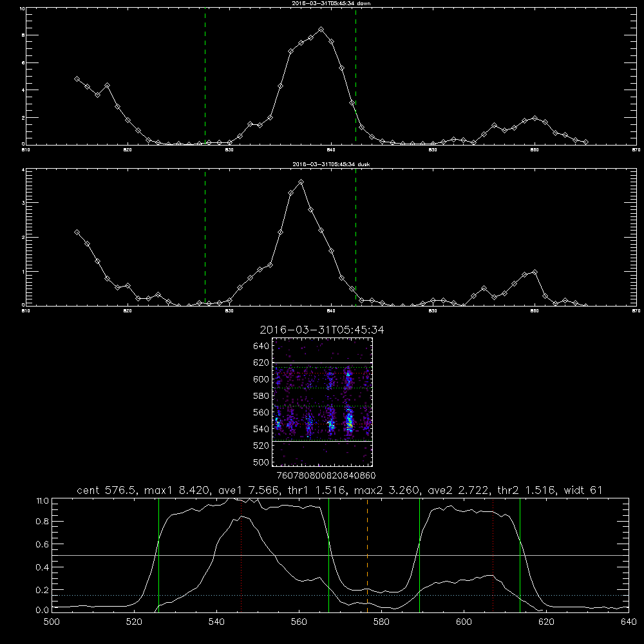The width and height of the screenshot is (644, 644).
Task: Click the 'cent 576.5' statistic text
Action: [x=107, y=490]
